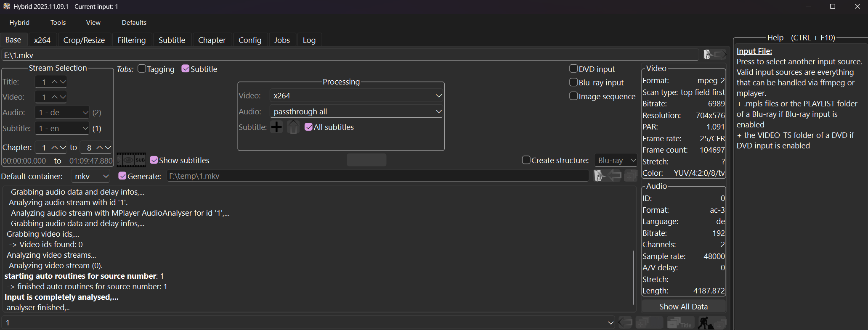
Task: Uncheck the All subtitles checkbox
Action: tap(309, 127)
